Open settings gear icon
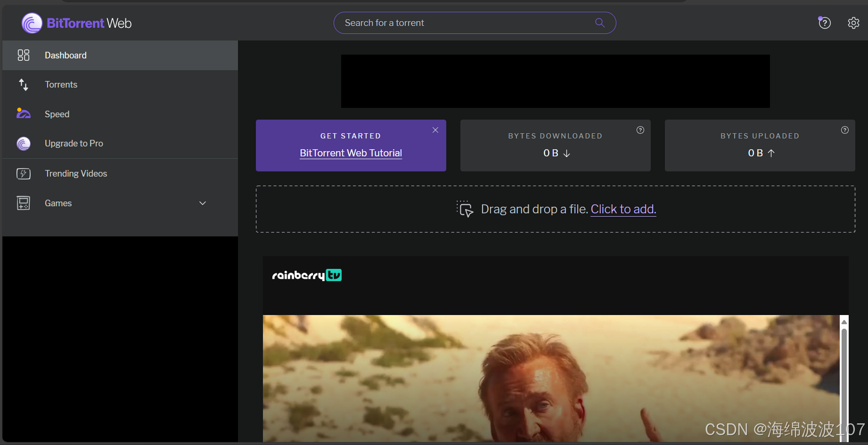 click(x=853, y=23)
